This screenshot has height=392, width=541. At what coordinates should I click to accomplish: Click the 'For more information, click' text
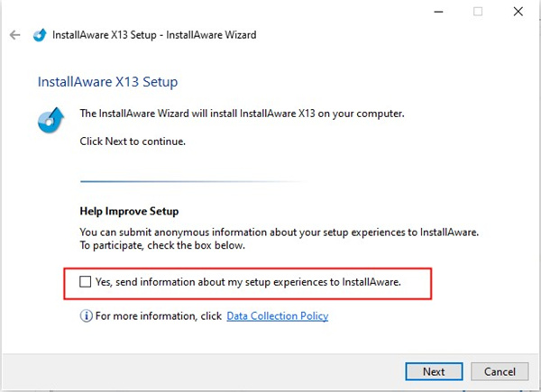tap(158, 316)
